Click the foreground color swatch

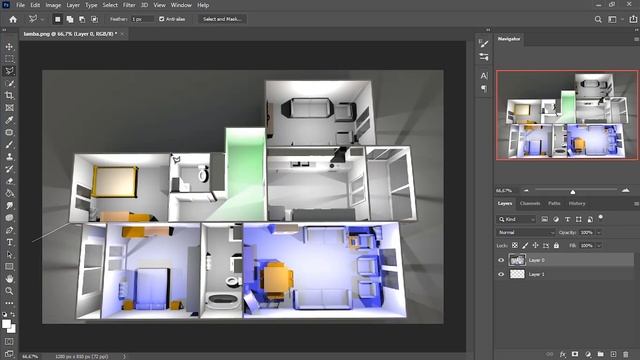point(6,324)
